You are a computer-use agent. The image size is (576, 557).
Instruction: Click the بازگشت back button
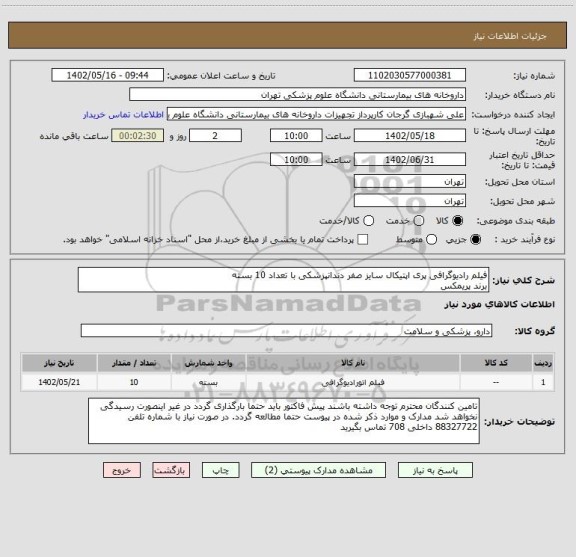pyautogui.click(x=171, y=470)
